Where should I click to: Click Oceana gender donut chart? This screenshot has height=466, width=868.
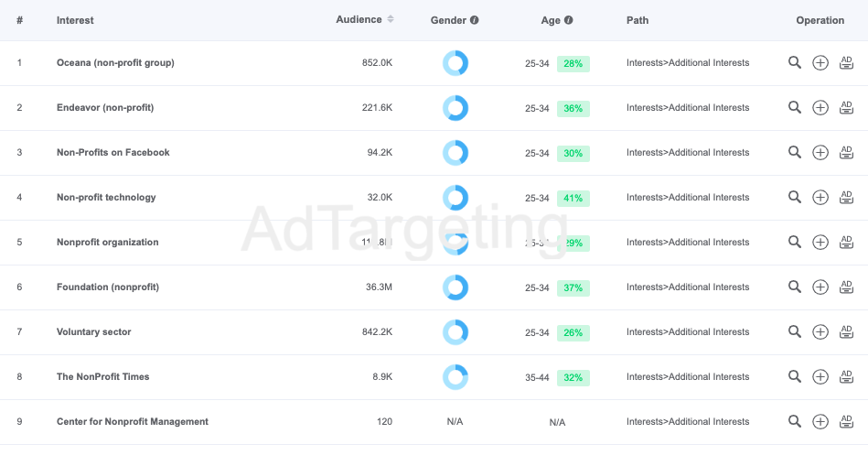pyautogui.click(x=455, y=63)
